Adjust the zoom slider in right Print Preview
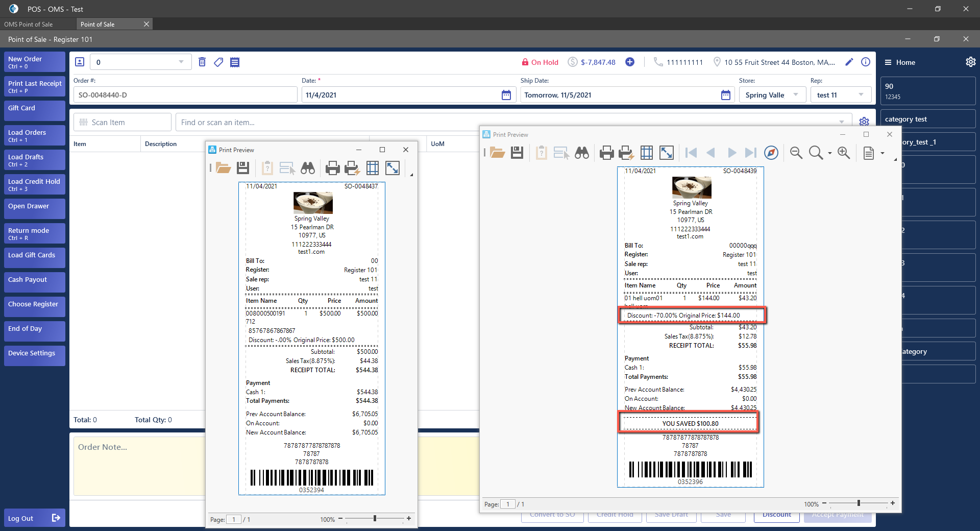 click(859, 503)
